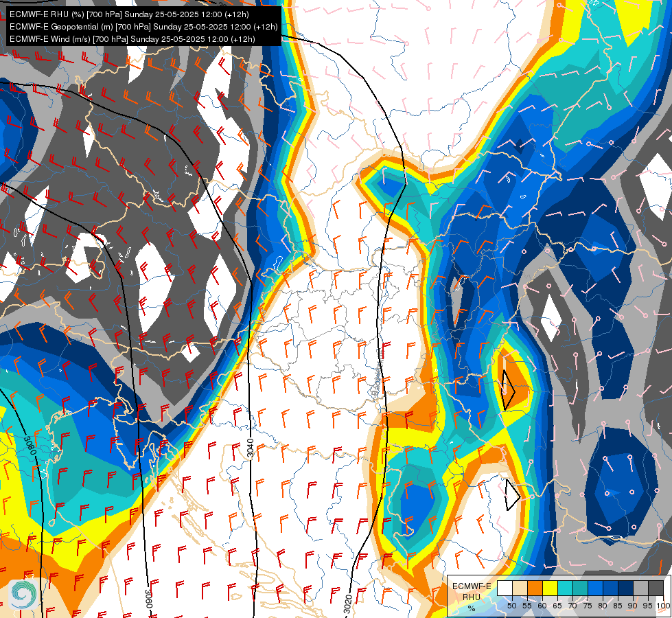The width and height of the screenshot is (672, 618).
Task: Click the legend value '50'
Action: [x=511, y=606]
